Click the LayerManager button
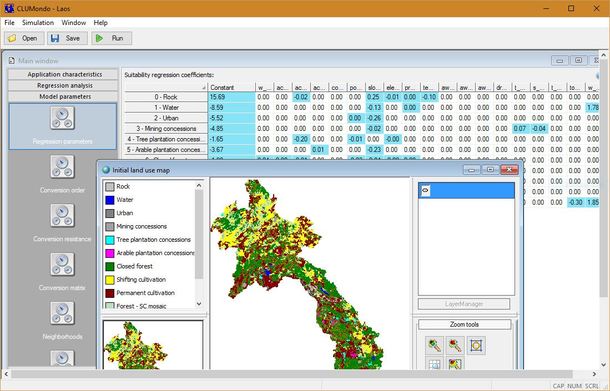The height and width of the screenshot is (391, 610). 464,304
